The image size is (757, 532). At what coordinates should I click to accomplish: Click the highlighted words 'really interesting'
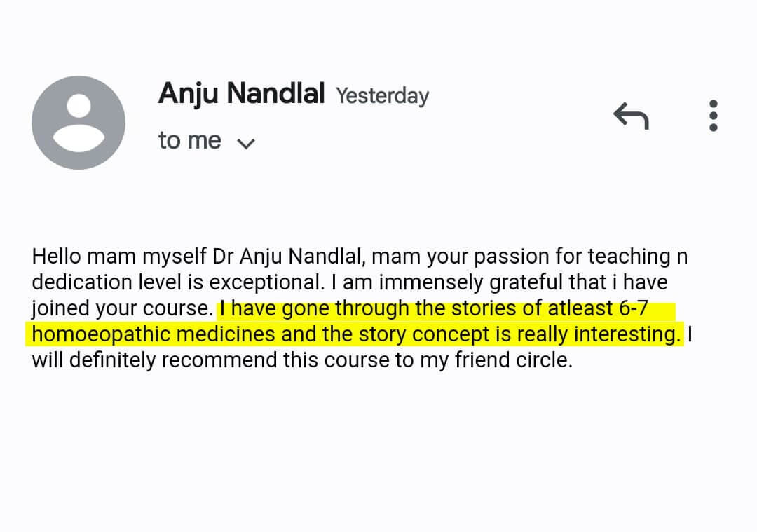[599, 334]
